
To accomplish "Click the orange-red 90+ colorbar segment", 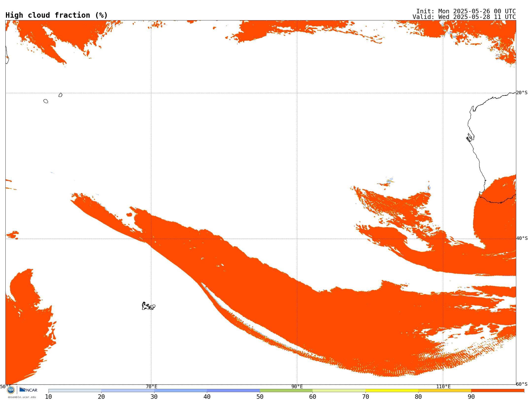I will (498, 391).
